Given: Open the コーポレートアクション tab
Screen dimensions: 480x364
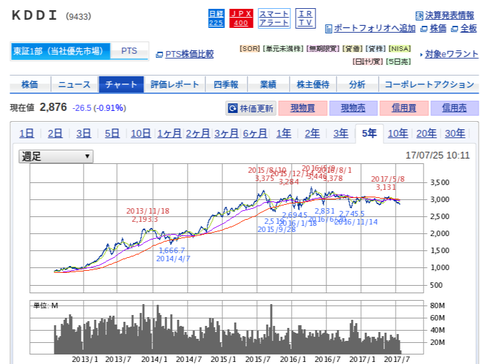Looking at the screenshot, I should pos(429,84).
